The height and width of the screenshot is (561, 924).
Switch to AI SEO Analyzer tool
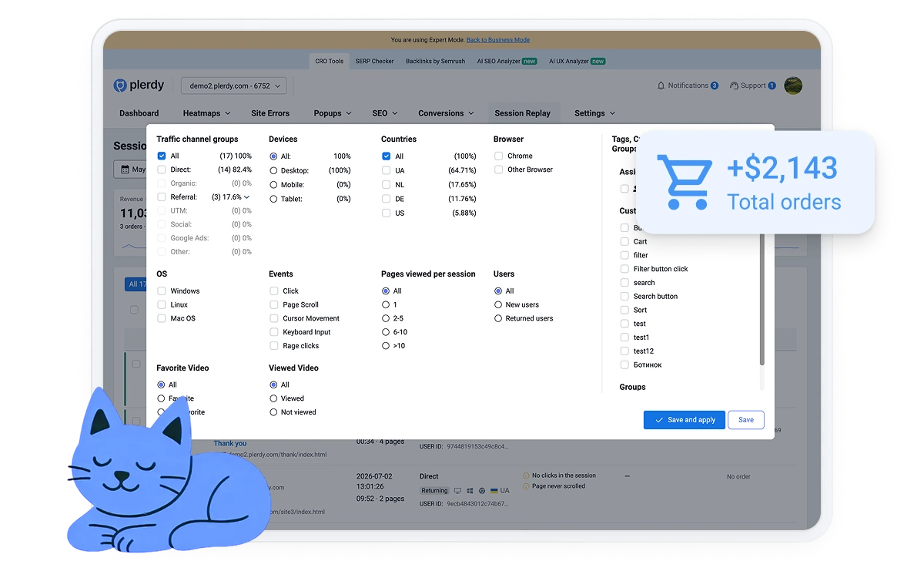(x=507, y=61)
